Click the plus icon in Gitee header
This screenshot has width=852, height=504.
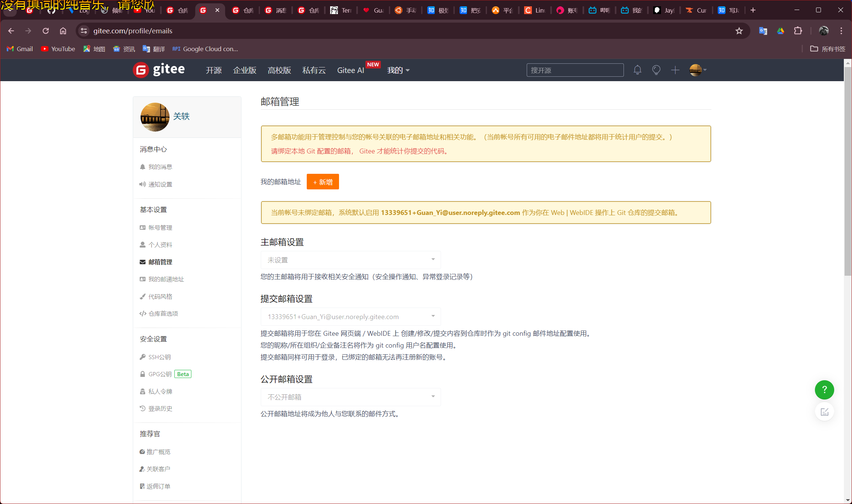[x=675, y=70]
